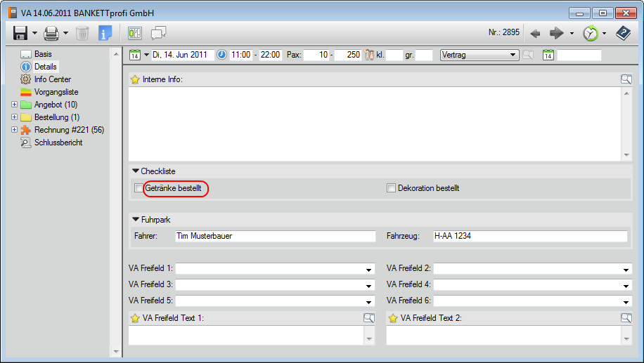
Task: Click the speech bubbles icon in toolbar
Action: (158, 33)
